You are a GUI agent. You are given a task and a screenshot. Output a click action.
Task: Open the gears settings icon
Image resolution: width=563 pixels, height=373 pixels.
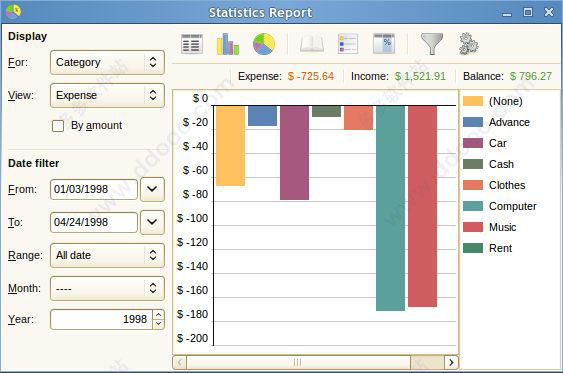point(468,44)
